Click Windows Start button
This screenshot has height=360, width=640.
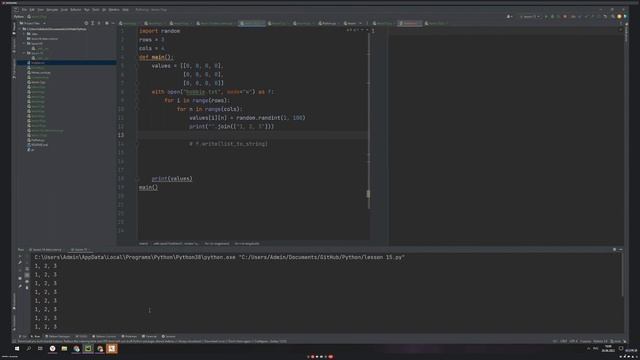(17, 349)
